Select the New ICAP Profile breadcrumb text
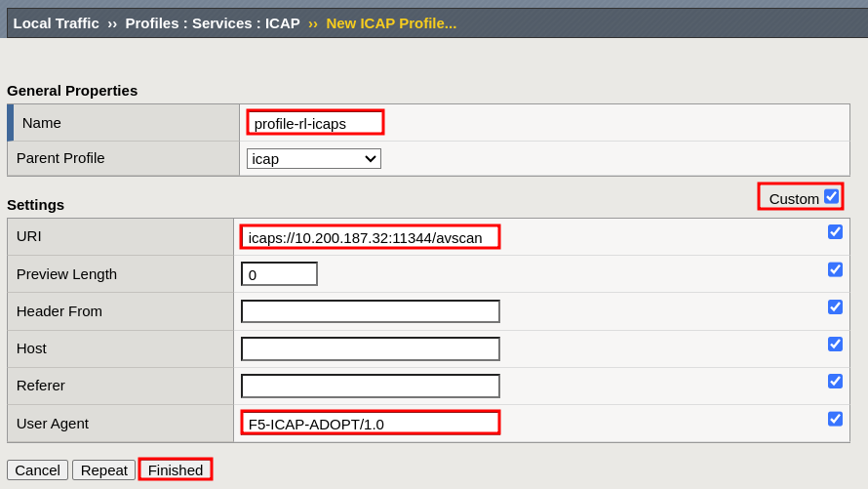Viewport: 868px width, 489px height. point(390,22)
